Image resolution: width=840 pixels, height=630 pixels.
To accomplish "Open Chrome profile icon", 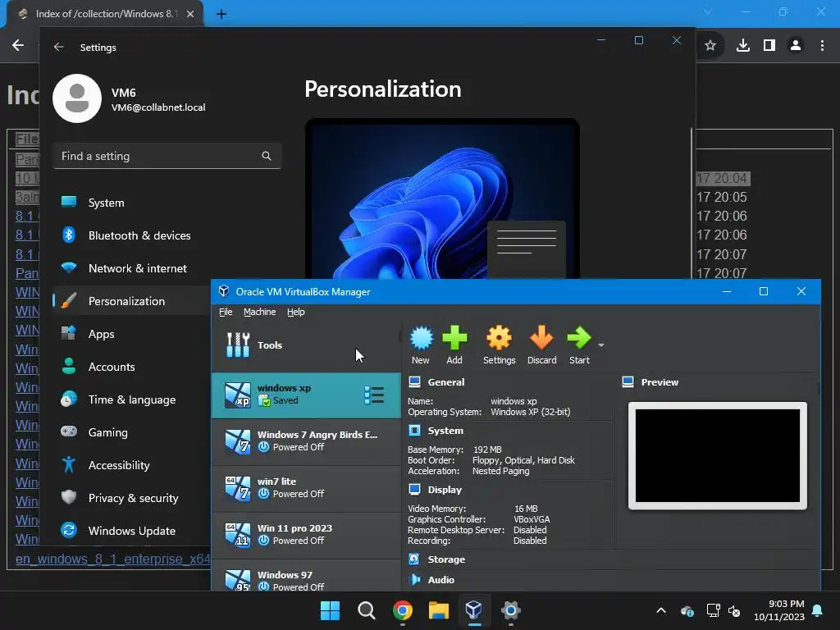I will coord(796,46).
